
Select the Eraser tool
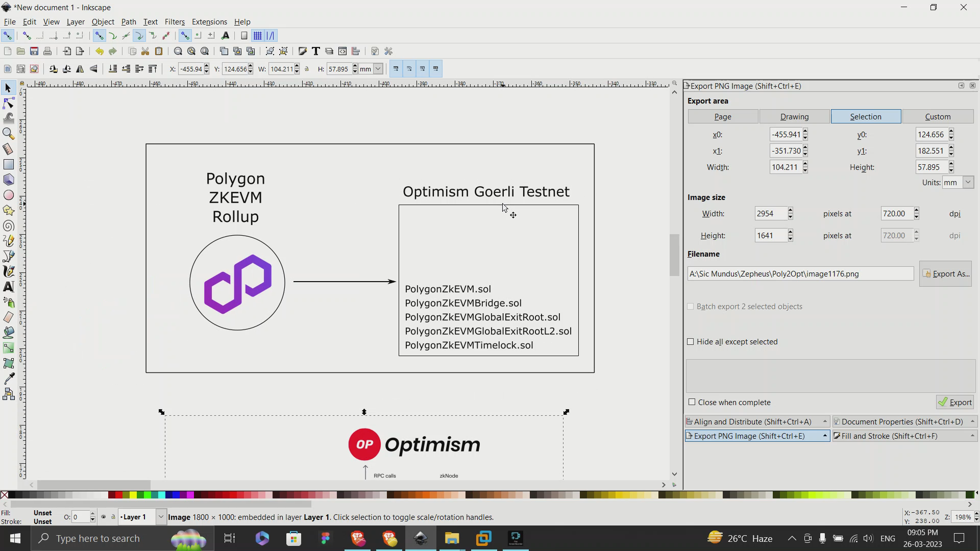(x=8, y=317)
